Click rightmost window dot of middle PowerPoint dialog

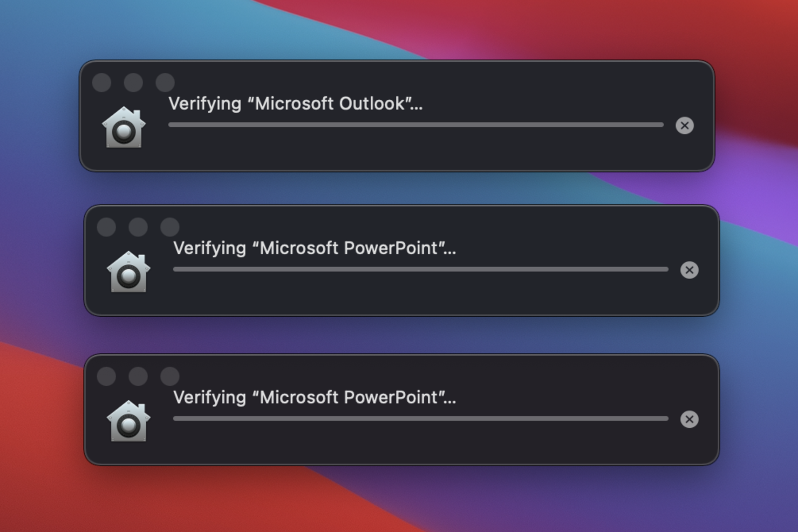(170, 227)
